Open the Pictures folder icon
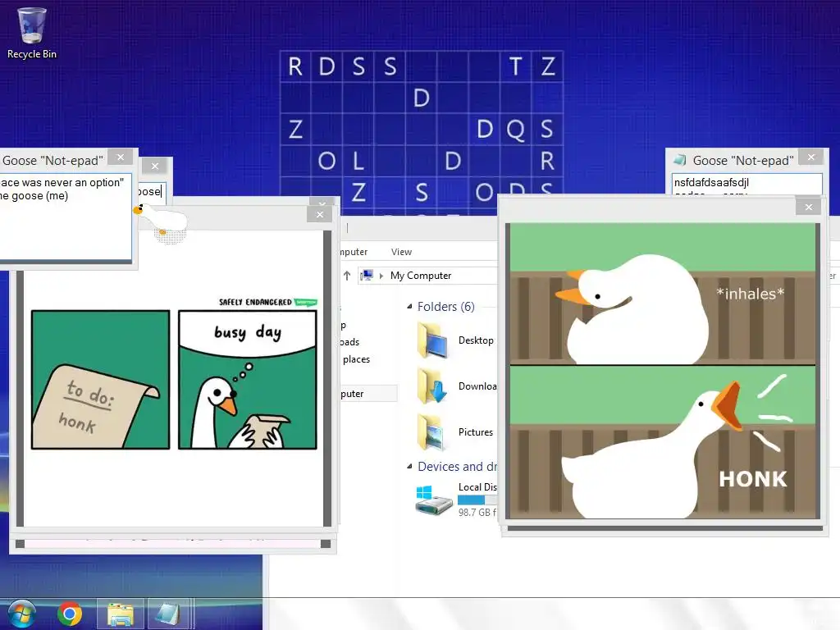Screen dimensions: 840x630 (432, 431)
